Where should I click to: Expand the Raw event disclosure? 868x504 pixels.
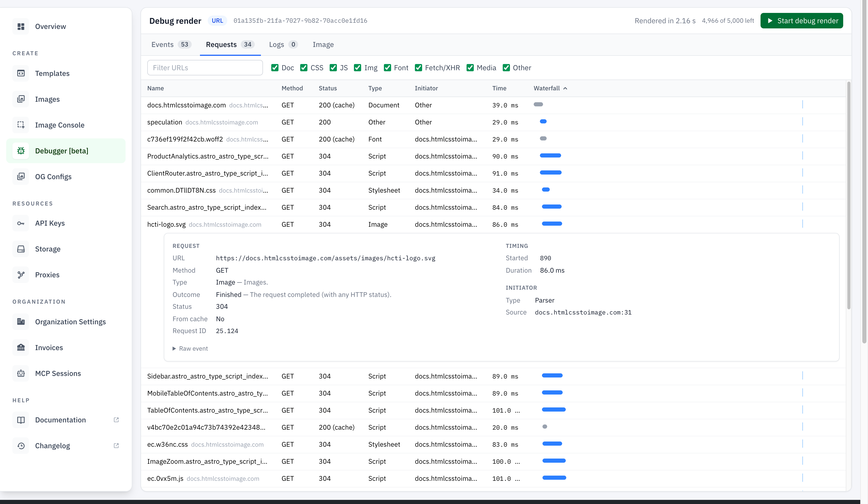[190, 349]
